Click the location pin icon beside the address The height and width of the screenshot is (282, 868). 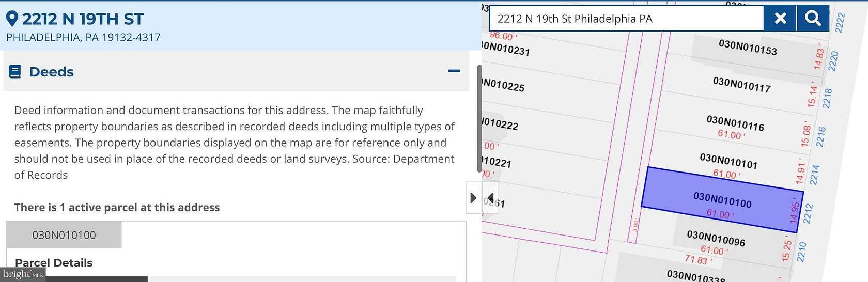pos(12,19)
